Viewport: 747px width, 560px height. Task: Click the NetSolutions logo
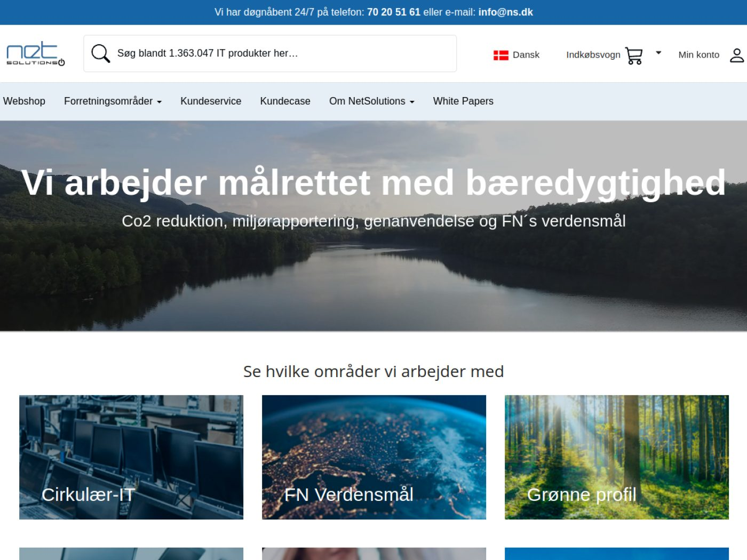click(x=35, y=54)
